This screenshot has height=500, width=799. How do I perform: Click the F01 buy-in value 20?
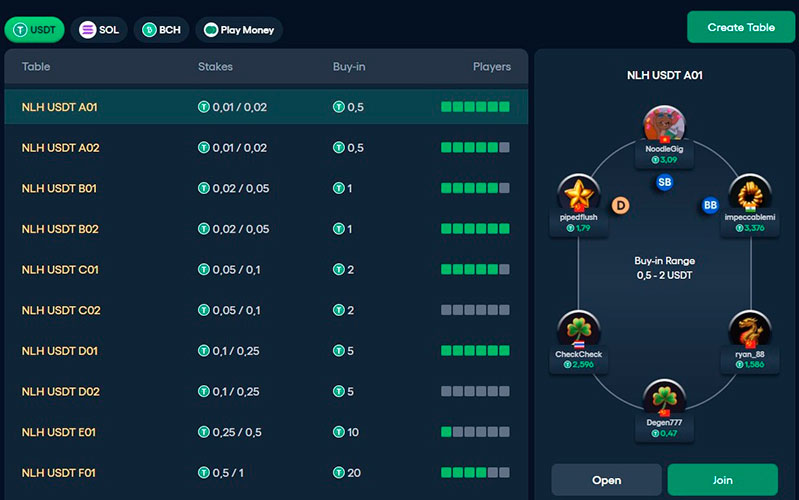[354, 473]
